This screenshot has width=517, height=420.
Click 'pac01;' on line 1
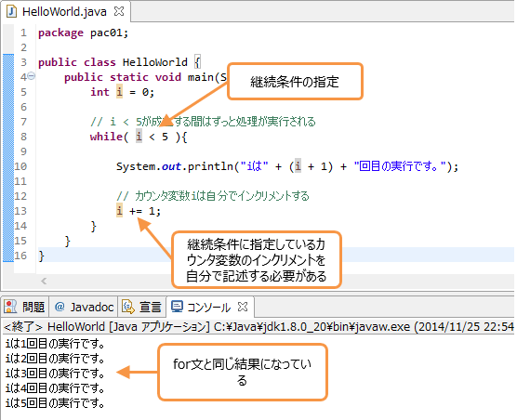point(109,33)
